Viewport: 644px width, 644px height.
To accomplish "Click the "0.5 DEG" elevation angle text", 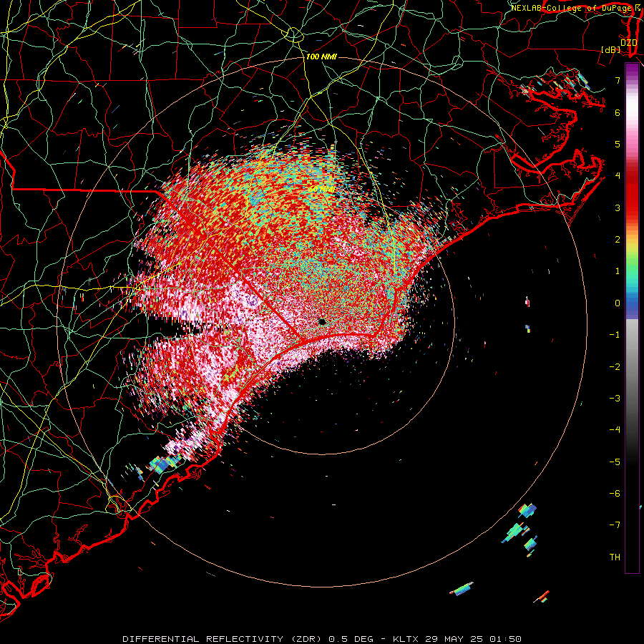I will point(351,639).
